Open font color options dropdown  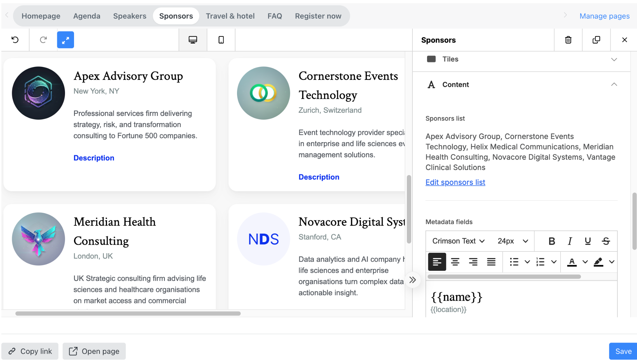585,262
